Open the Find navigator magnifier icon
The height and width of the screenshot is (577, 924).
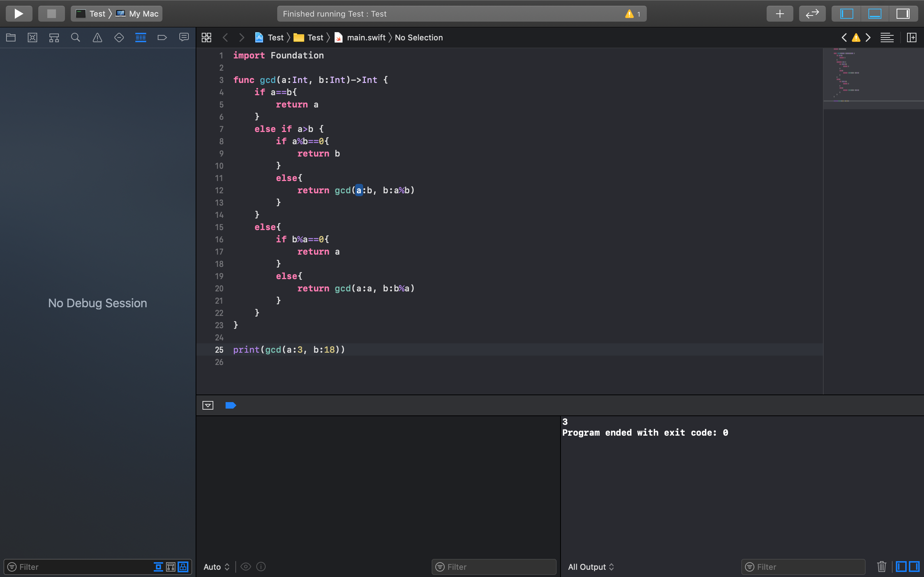click(x=75, y=38)
